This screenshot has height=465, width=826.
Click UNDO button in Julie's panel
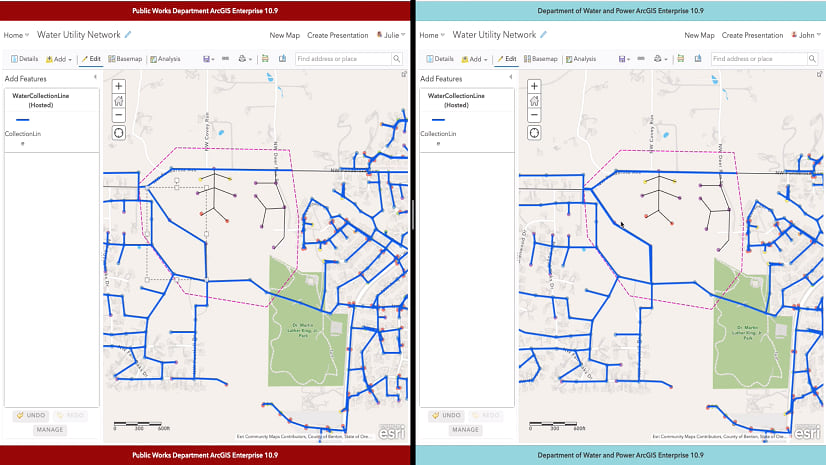click(31, 415)
